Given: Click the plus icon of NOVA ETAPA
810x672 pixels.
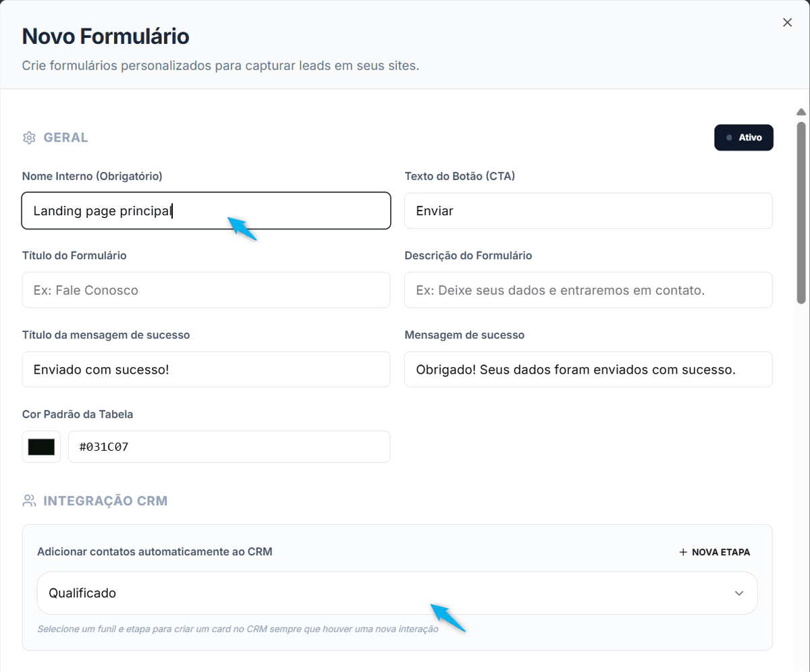Looking at the screenshot, I should [x=683, y=552].
